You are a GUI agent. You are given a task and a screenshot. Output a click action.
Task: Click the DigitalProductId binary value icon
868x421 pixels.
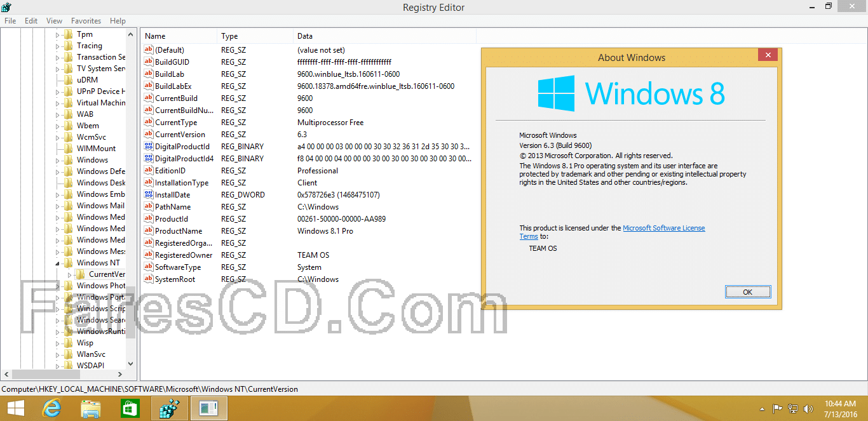pyautogui.click(x=149, y=147)
